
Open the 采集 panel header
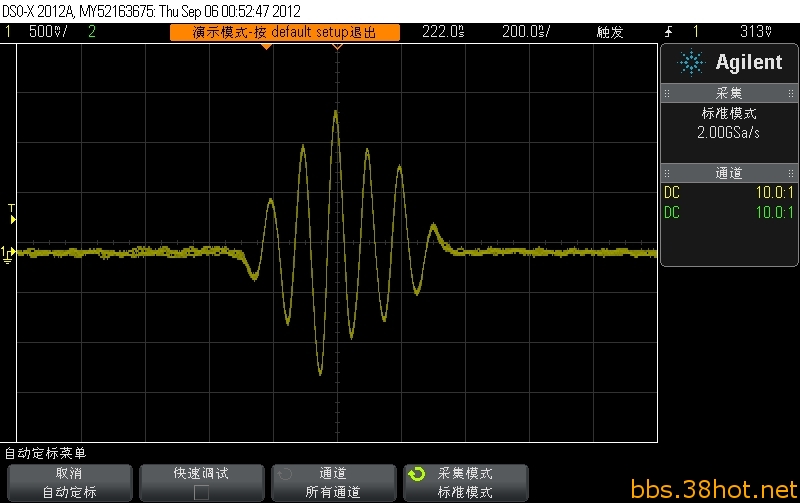pos(729,93)
